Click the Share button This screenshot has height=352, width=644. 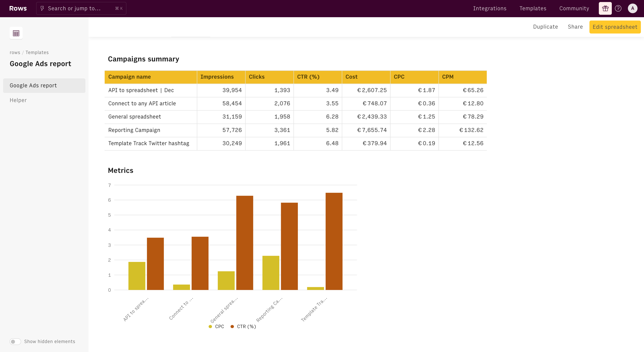pos(575,27)
